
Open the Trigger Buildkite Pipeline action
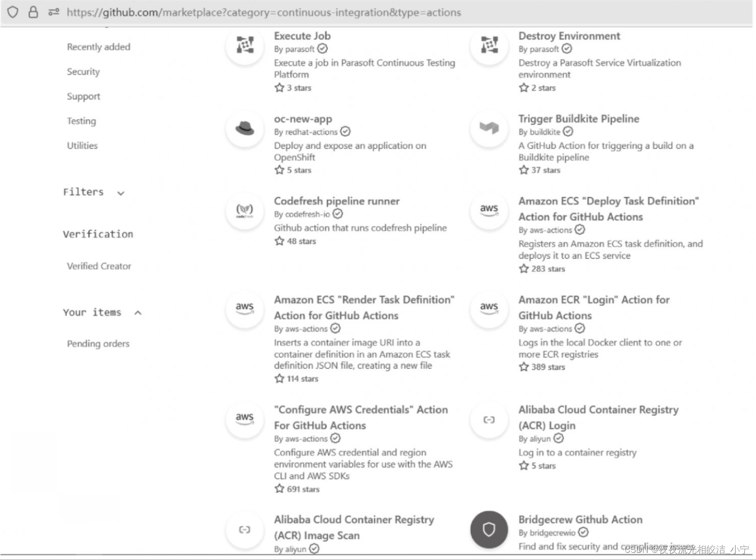click(579, 119)
